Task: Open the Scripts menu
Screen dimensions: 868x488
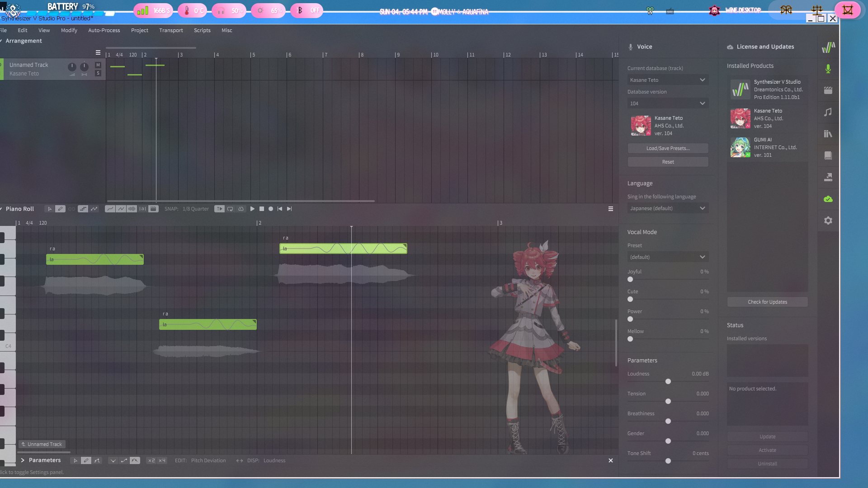Action: [x=202, y=30]
